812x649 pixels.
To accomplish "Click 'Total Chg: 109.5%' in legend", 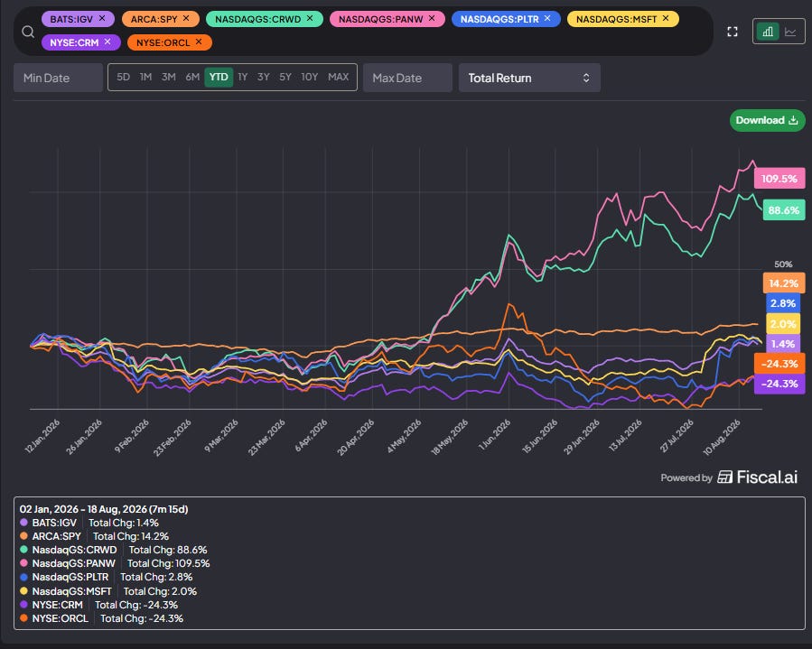I will 168,563.
